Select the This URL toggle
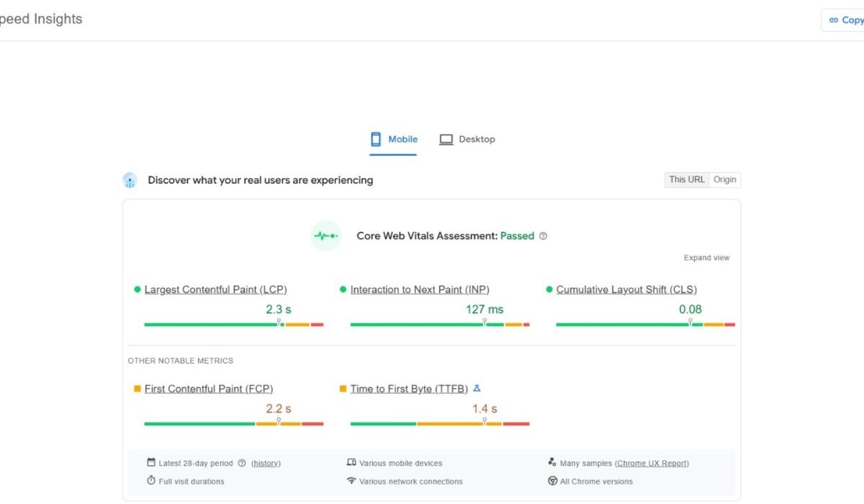Screen dimensions: 864x504 click(687, 179)
